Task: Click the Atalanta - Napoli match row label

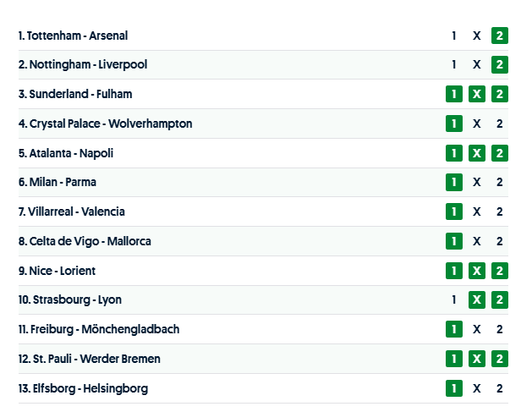Action: pos(66,153)
